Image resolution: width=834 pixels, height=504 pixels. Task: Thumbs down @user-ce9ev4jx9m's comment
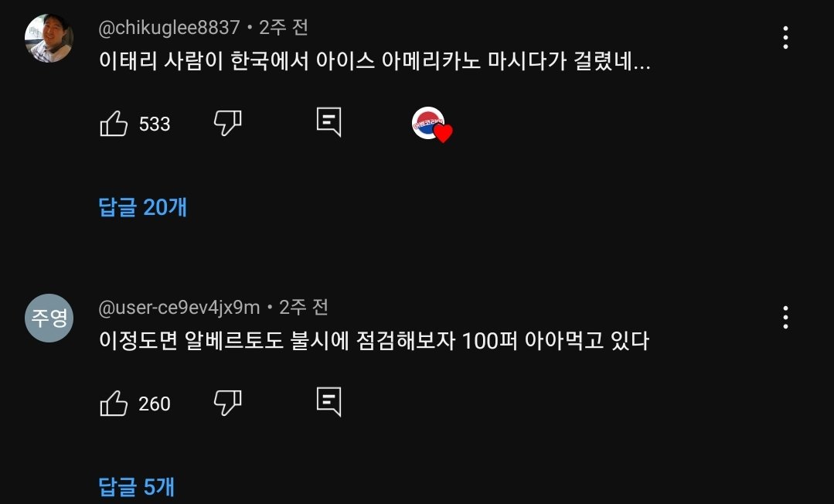click(227, 403)
